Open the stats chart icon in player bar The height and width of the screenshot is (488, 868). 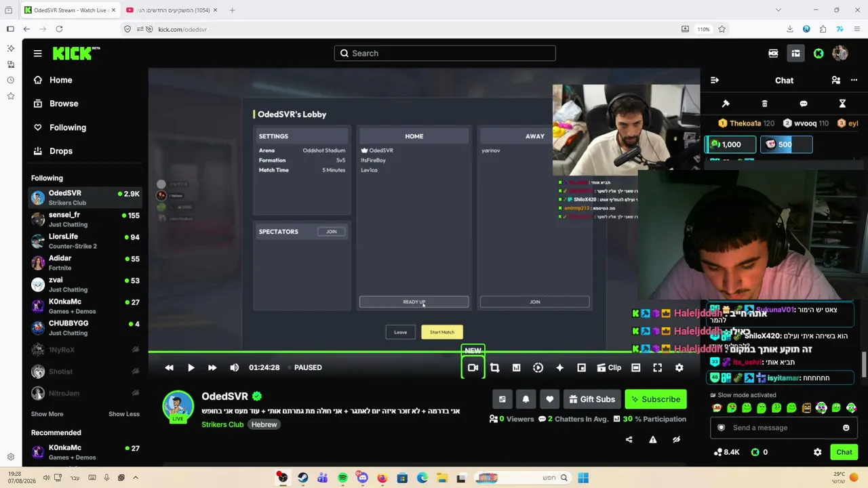coord(516,367)
